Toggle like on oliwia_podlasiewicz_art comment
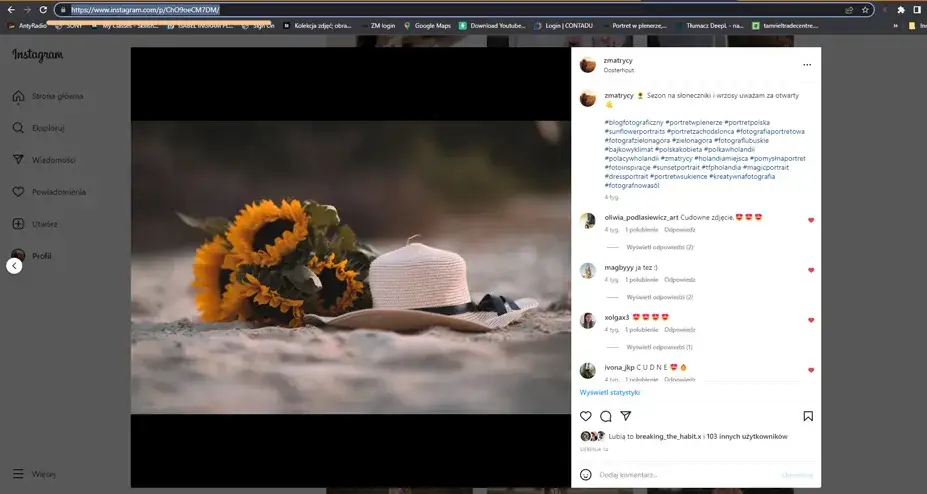Image resolution: width=927 pixels, height=494 pixels. tap(811, 220)
